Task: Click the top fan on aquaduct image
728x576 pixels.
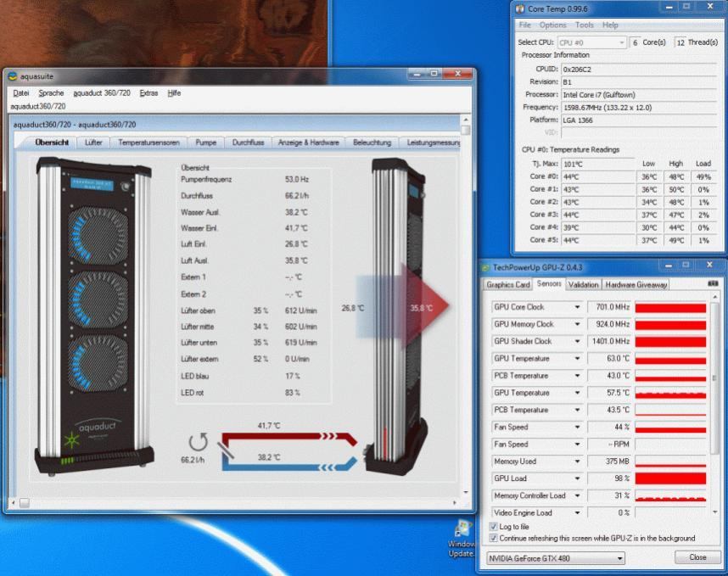Action: click(x=98, y=235)
